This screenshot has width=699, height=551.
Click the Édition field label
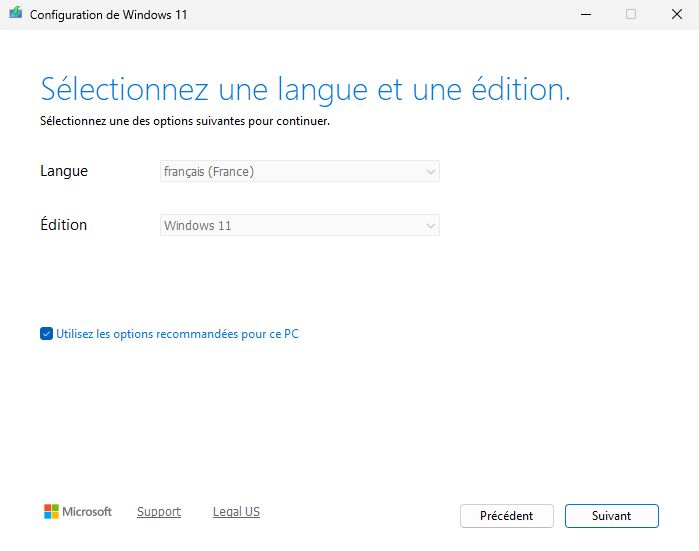click(64, 225)
